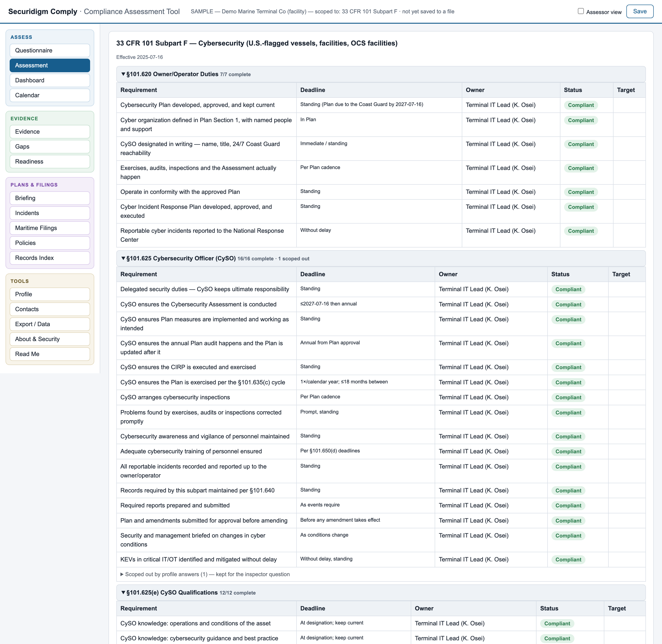Open the Policies page
Viewport: 662px width, 644px height.
(x=50, y=242)
